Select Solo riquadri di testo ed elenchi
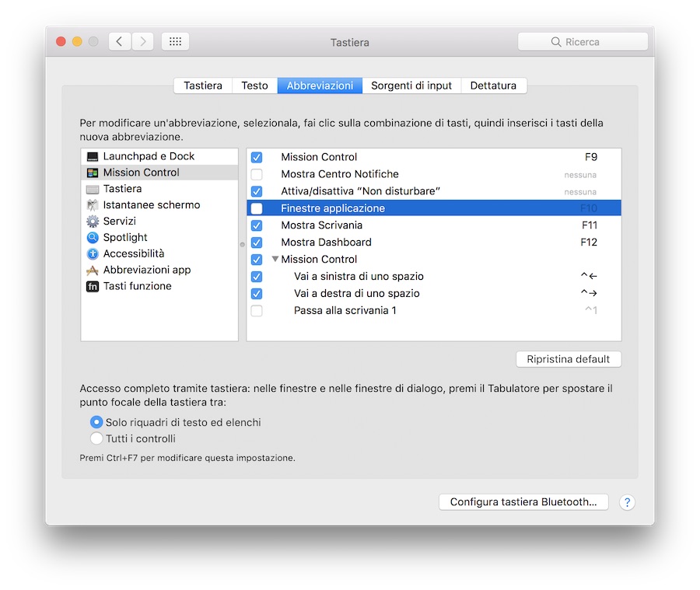The height and width of the screenshot is (590, 700). click(x=96, y=422)
